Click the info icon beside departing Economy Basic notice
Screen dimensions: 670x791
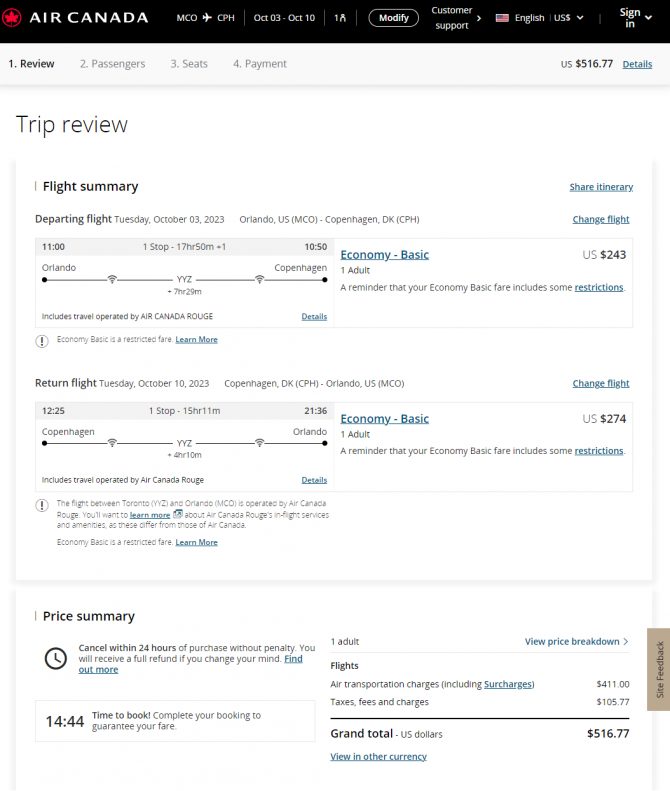pyautogui.click(x=42, y=341)
